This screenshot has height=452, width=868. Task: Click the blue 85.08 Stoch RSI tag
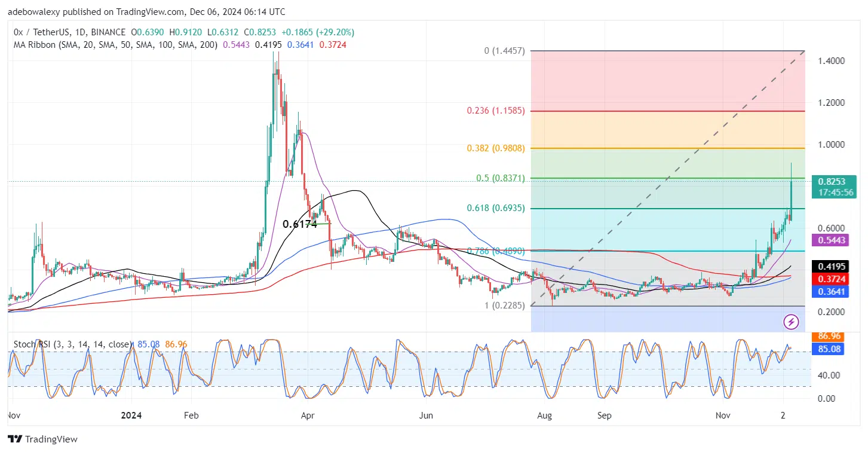828,349
